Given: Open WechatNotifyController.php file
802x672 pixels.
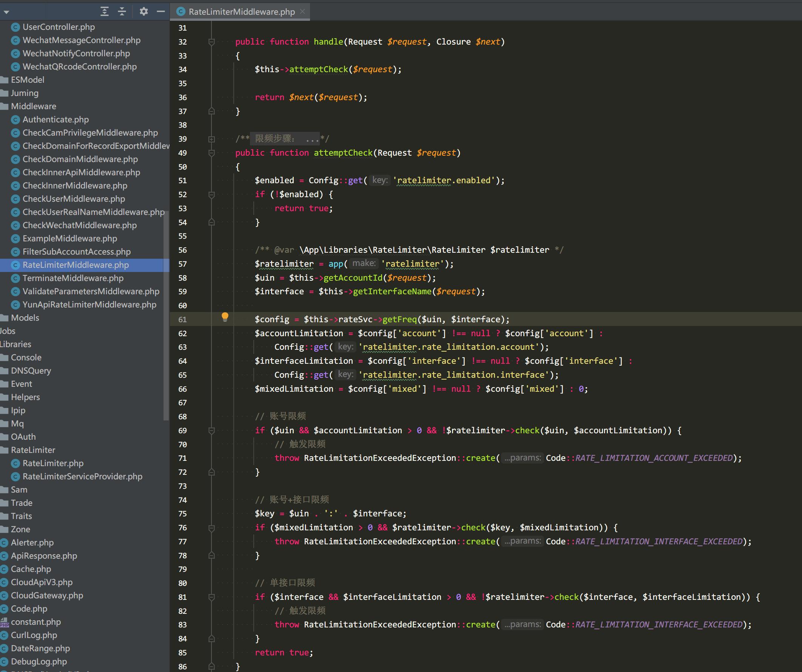Looking at the screenshot, I should pos(76,54).
